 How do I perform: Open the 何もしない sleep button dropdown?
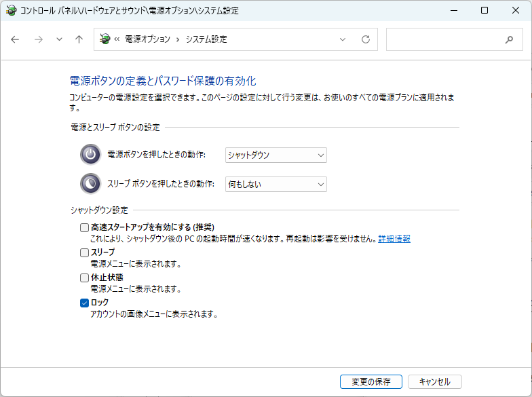click(275, 184)
